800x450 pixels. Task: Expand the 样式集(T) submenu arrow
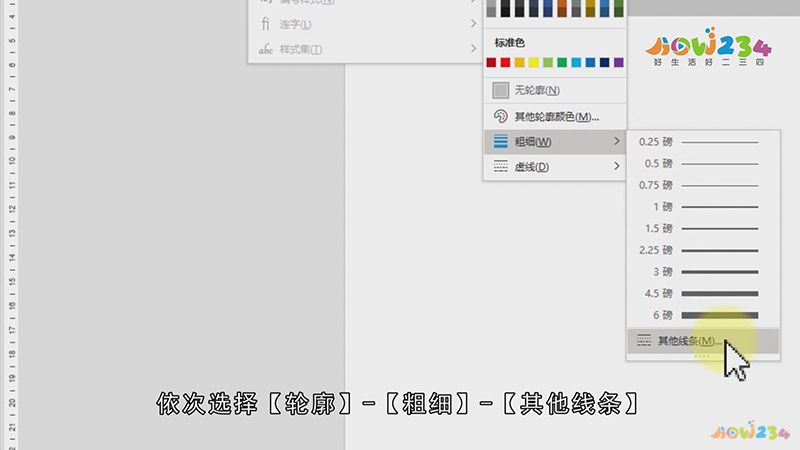pyautogui.click(x=473, y=49)
